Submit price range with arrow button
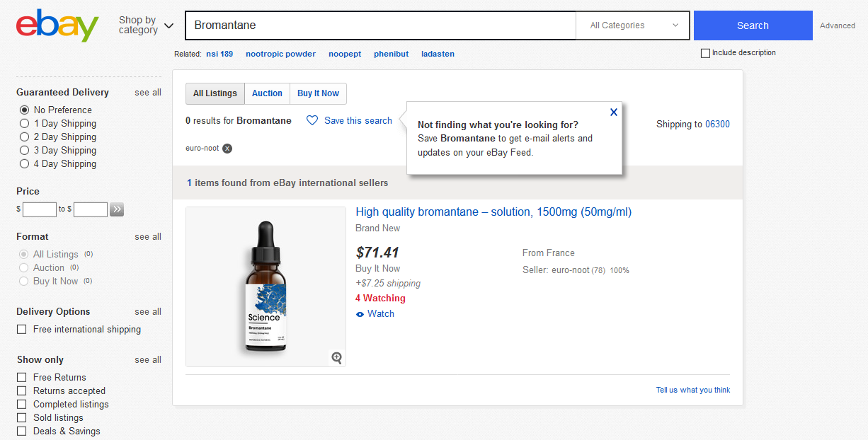The image size is (868, 440). [x=117, y=209]
